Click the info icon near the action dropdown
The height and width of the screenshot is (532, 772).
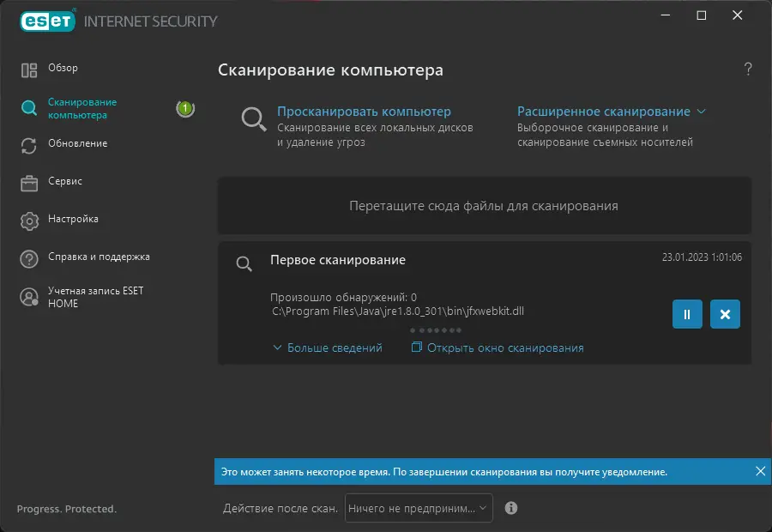tap(511, 508)
